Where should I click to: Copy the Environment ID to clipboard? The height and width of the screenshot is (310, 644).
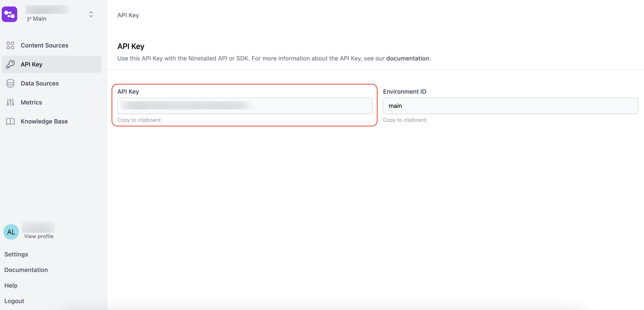pos(404,120)
